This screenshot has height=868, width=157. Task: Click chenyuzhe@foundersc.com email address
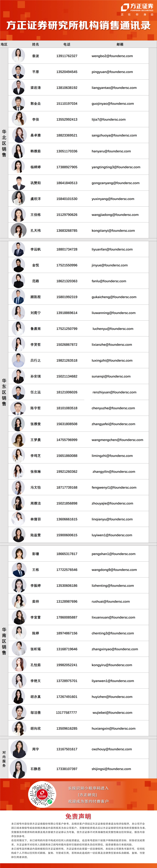pyautogui.click(x=113, y=408)
